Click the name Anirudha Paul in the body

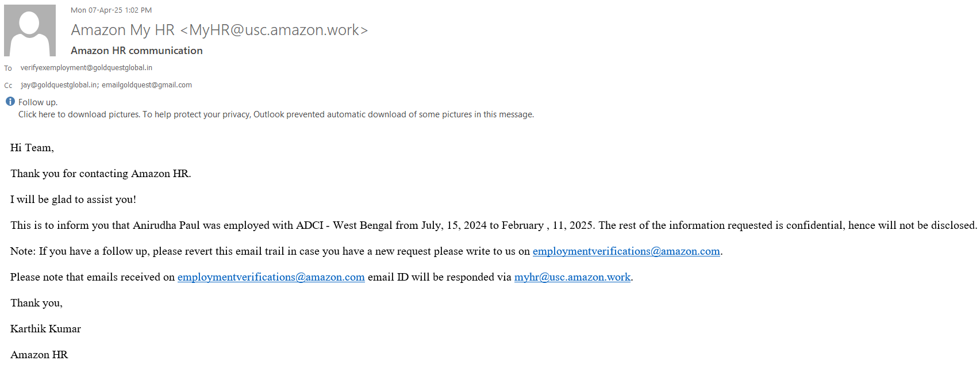point(166,225)
